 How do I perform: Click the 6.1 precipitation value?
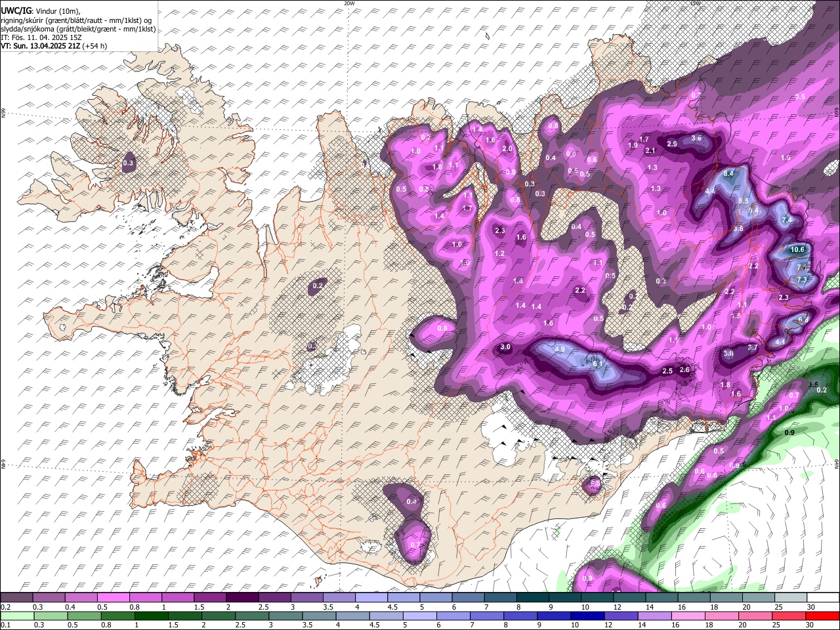pos(597,364)
